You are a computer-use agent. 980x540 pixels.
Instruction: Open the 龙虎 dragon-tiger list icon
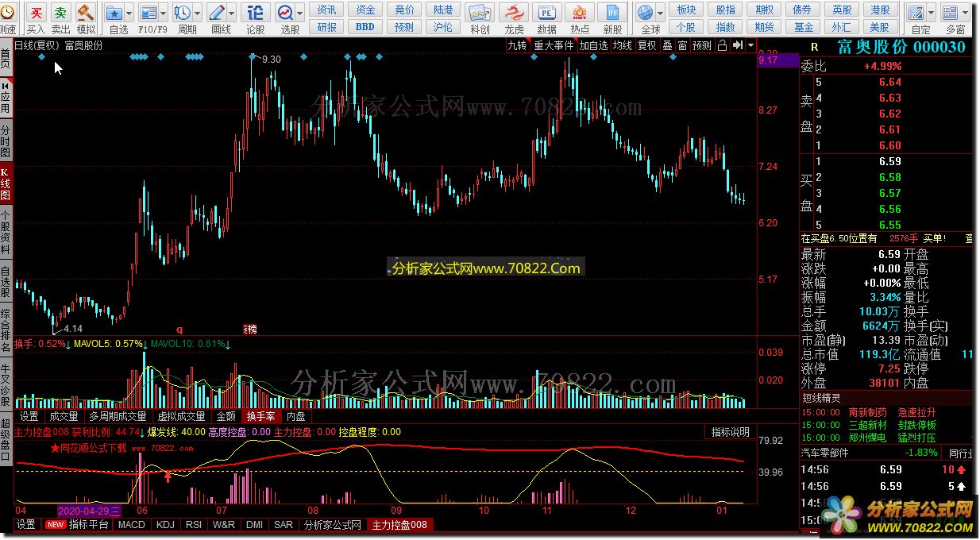point(514,13)
